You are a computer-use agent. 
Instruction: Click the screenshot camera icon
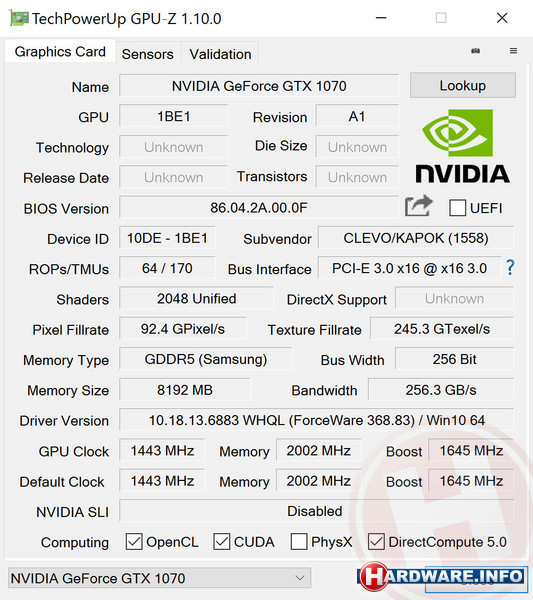(x=476, y=51)
